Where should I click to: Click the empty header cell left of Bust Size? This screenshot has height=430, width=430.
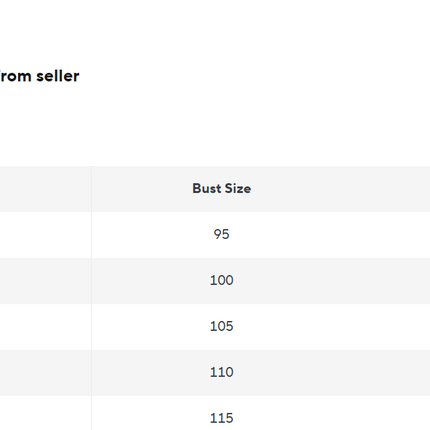[x=45, y=189]
